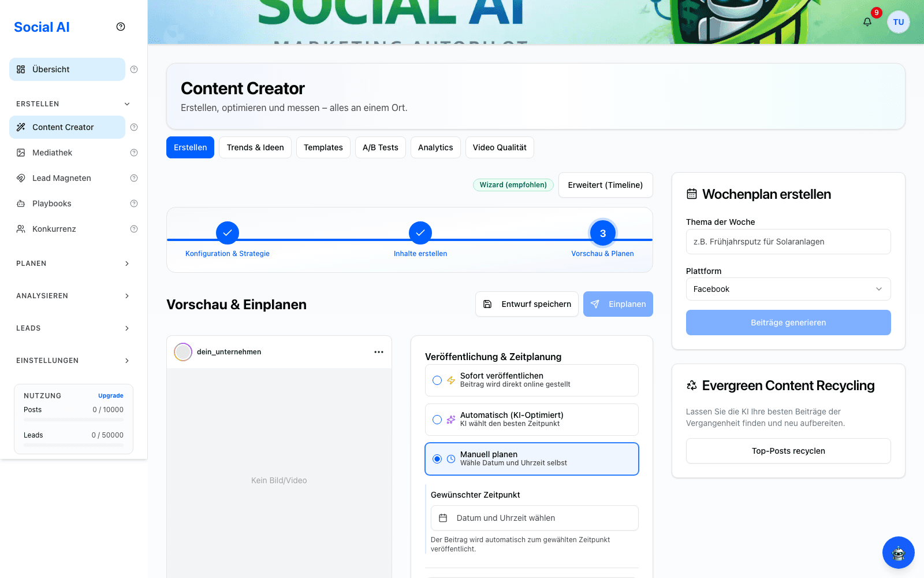The width and height of the screenshot is (924, 578).
Task: Switch to Wizard (empfohlen) mode
Action: (x=513, y=185)
